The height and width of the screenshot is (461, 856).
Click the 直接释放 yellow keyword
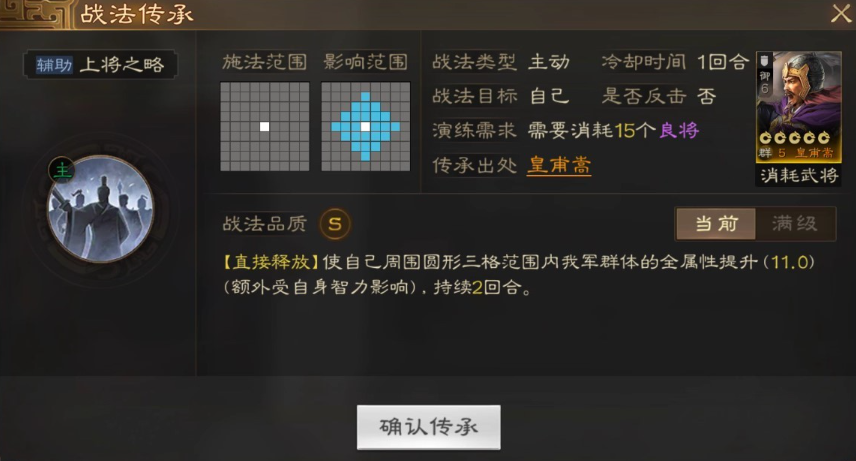(271, 262)
